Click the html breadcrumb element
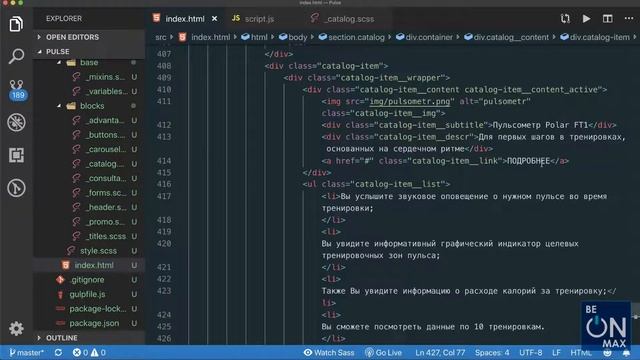This screenshot has height=360, width=640. (255, 37)
